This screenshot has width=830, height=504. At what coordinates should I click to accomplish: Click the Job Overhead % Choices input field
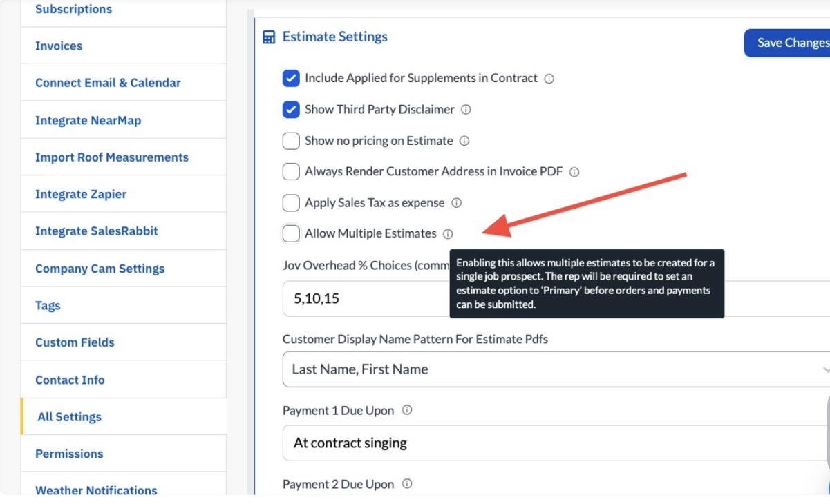coord(556,299)
